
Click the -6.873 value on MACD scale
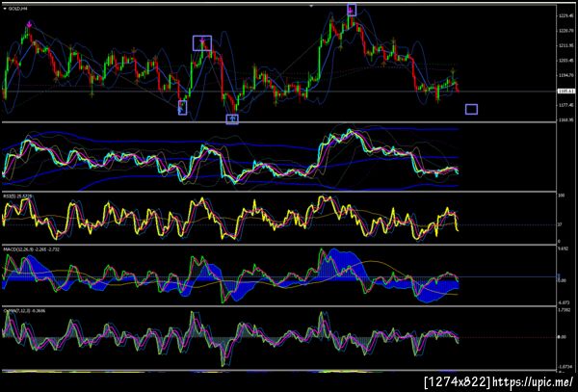tap(564, 301)
